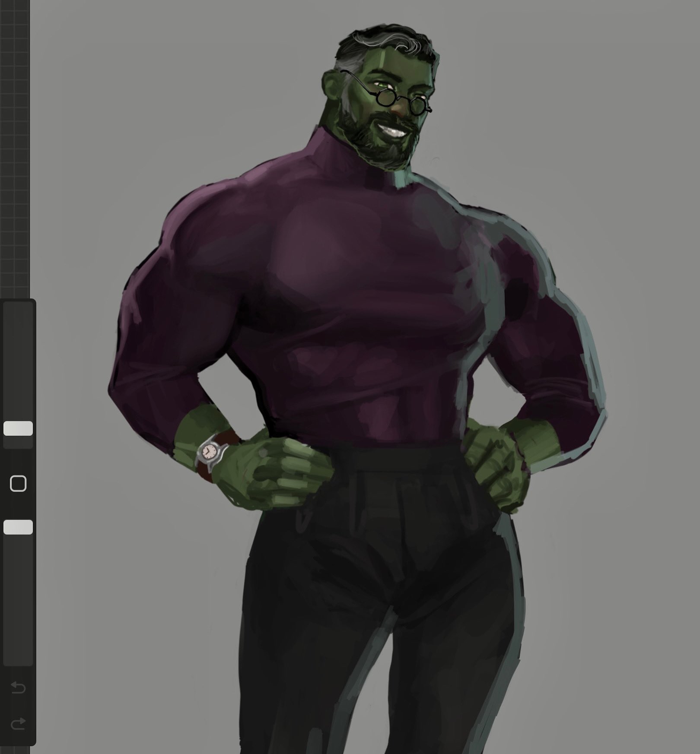Tap the redo arrow icon
The image size is (700, 754).
18,723
